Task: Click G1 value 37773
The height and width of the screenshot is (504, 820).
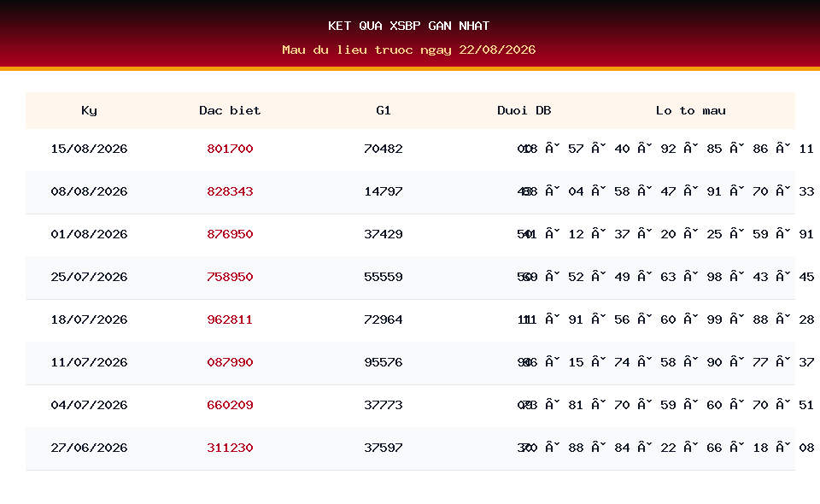Action: (x=384, y=405)
